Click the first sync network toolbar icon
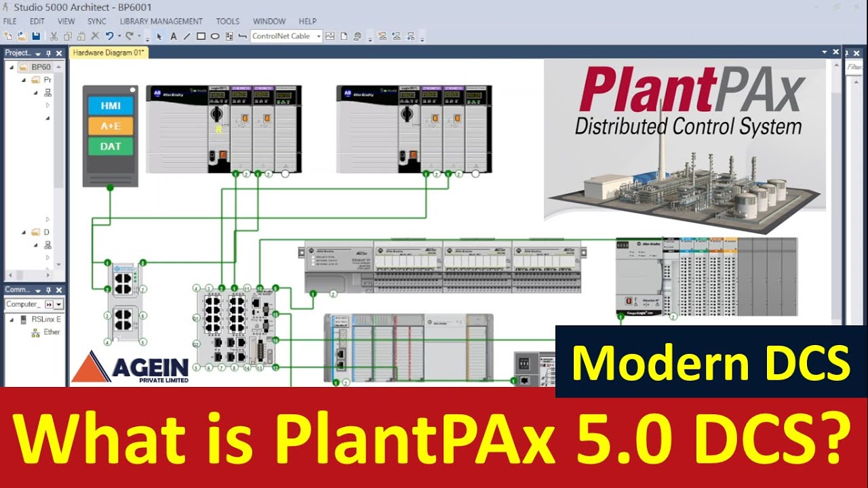Image resolution: width=868 pixels, height=488 pixels. pos(382,36)
